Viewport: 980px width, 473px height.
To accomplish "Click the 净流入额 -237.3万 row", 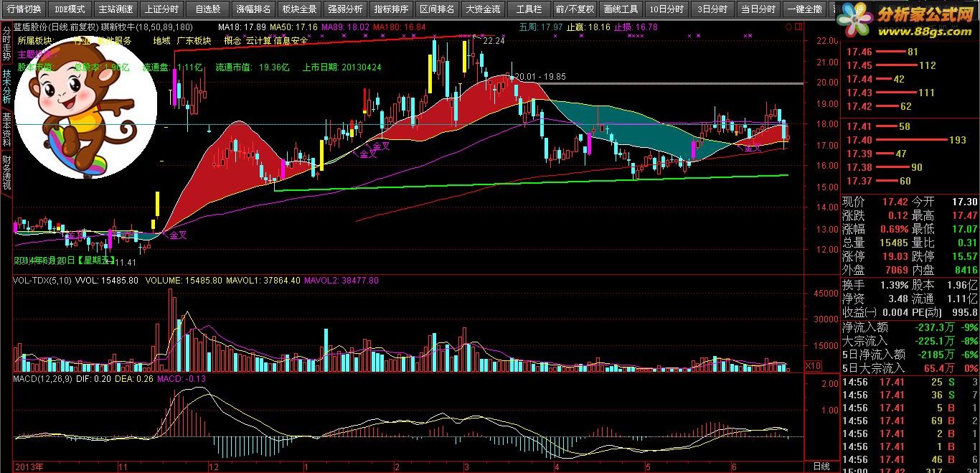I will (910, 327).
